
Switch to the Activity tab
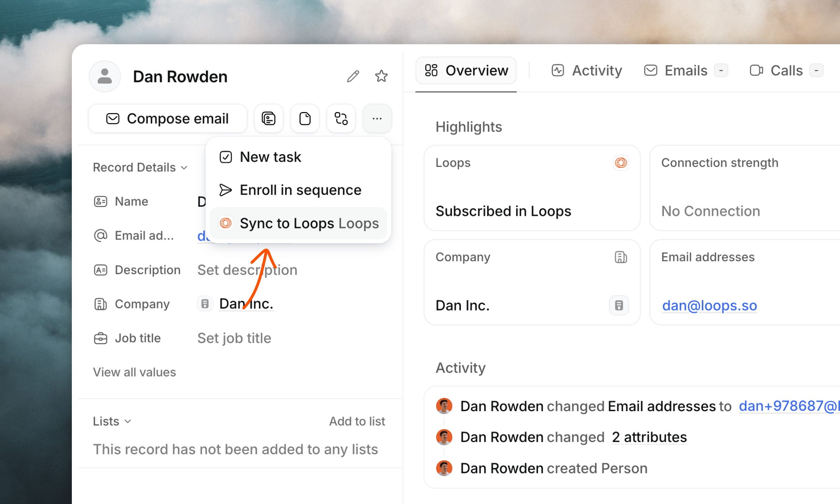point(587,70)
